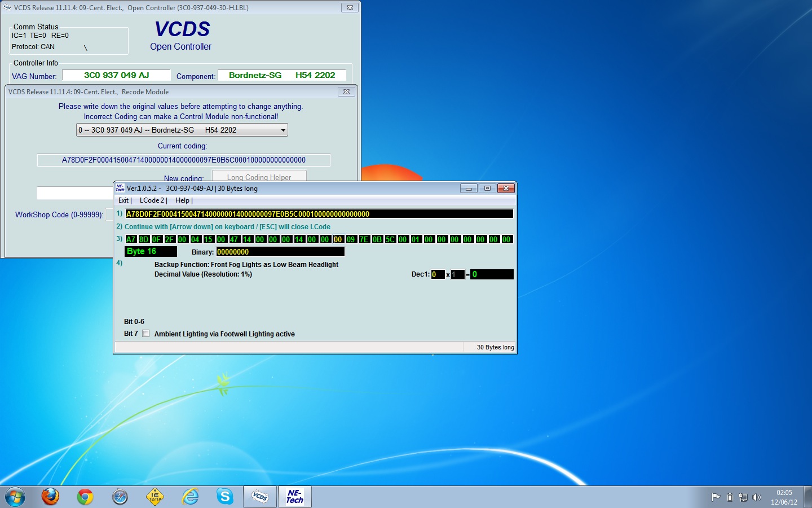Launch Safari from the taskbar
Image resolution: width=812 pixels, height=508 pixels.
120,497
